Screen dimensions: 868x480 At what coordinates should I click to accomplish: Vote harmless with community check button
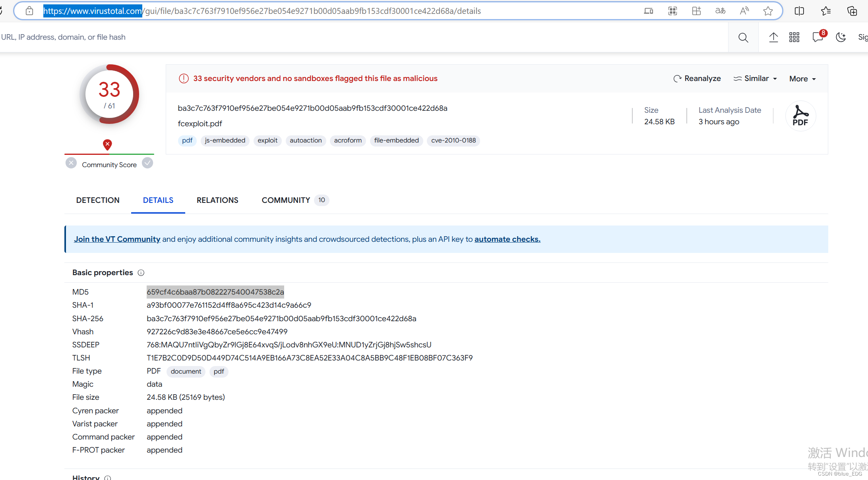(x=147, y=163)
